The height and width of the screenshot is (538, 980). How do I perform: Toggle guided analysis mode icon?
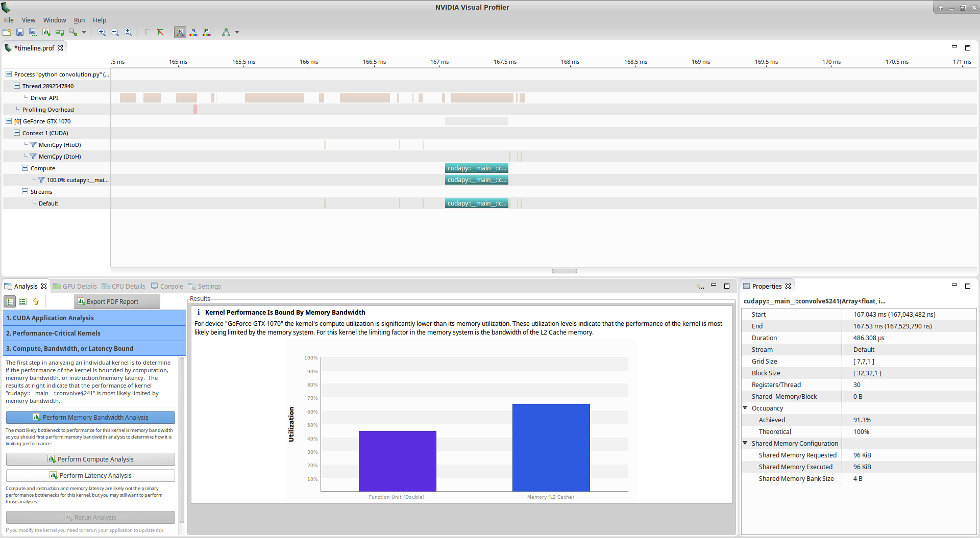click(x=10, y=301)
